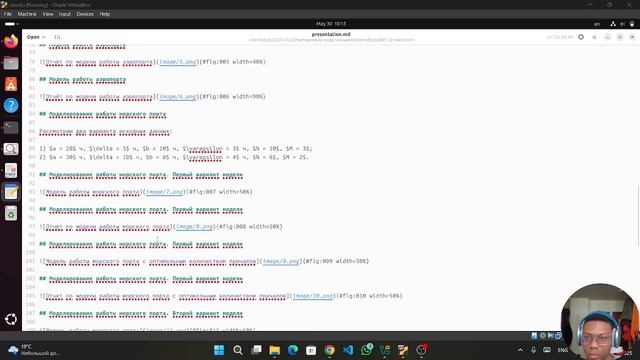Follow the image/7.png link

[164, 191]
